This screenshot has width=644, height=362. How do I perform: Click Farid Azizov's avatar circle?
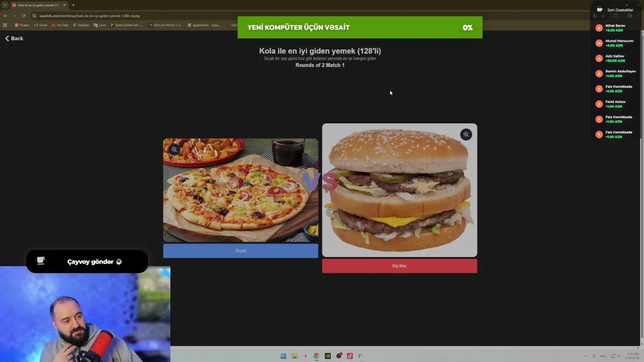click(x=599, y=104)
